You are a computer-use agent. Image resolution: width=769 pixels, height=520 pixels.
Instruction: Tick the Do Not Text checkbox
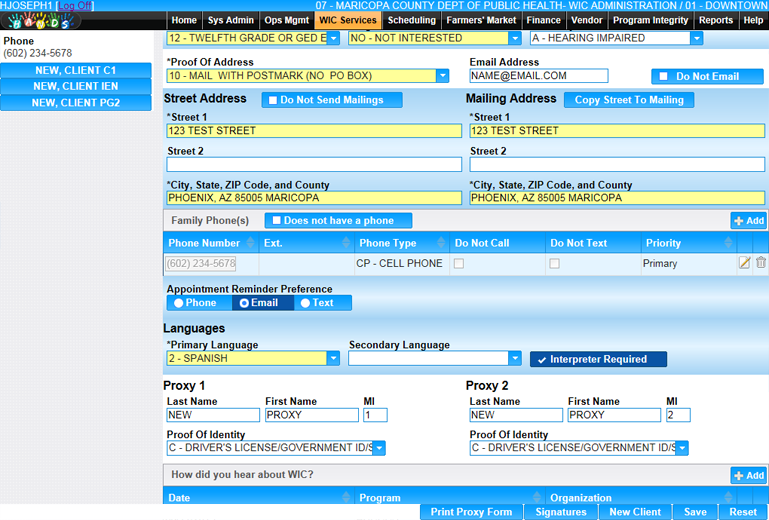pos(555,264)
